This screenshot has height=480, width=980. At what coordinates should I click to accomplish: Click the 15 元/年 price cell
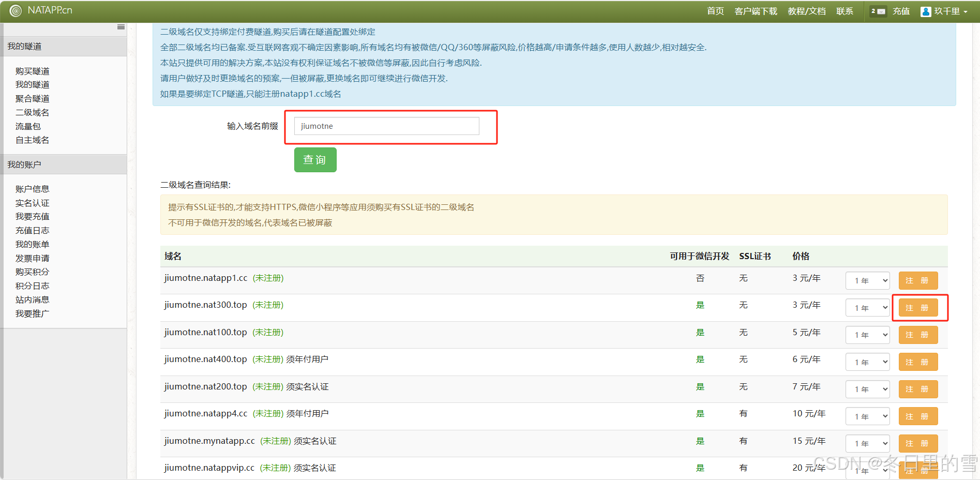pos(809,441)
